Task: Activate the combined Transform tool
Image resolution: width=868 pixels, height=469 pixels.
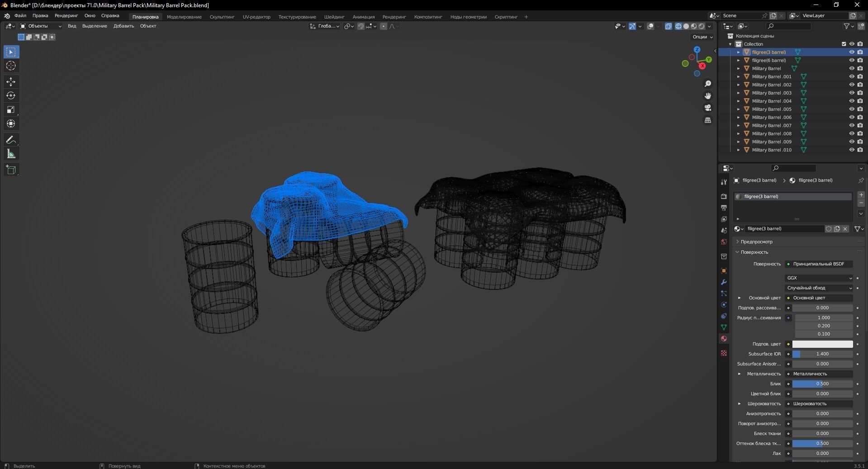Action: (x=11, y=124)
